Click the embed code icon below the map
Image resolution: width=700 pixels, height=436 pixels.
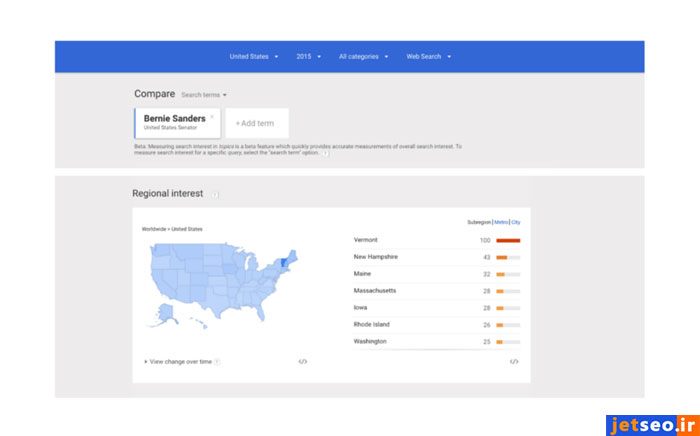(303, 361)
